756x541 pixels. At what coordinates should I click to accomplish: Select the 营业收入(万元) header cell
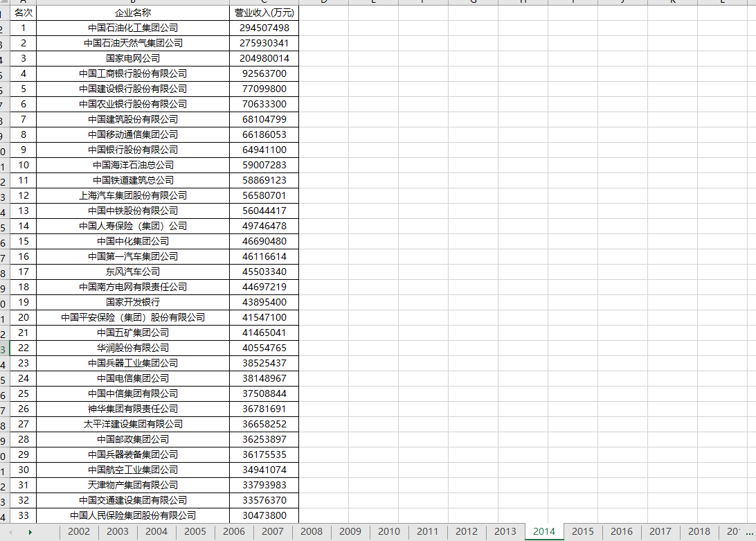click(x=264, y=13)
